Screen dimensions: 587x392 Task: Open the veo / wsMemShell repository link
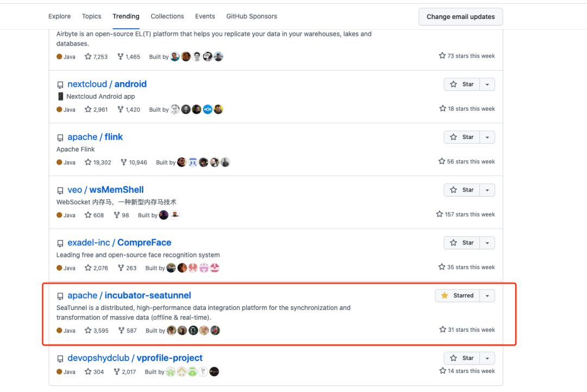105,189
